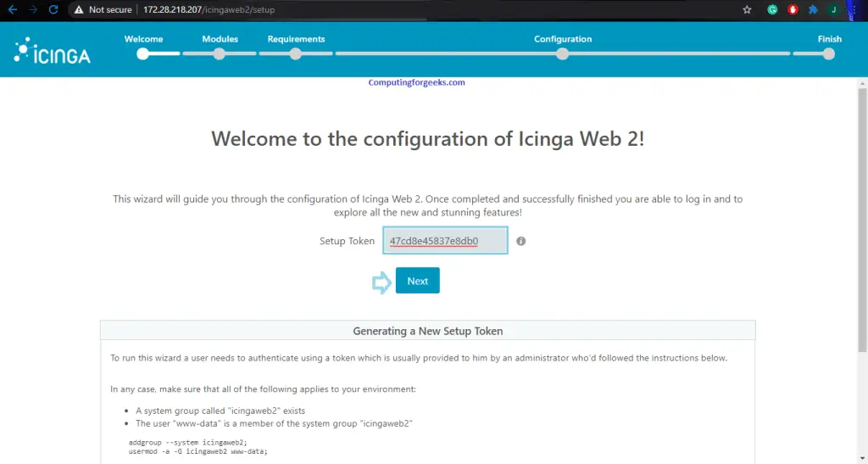Show Setup Token info tooltip icon
Screen dimensions: 868x464
pos(521,241)
